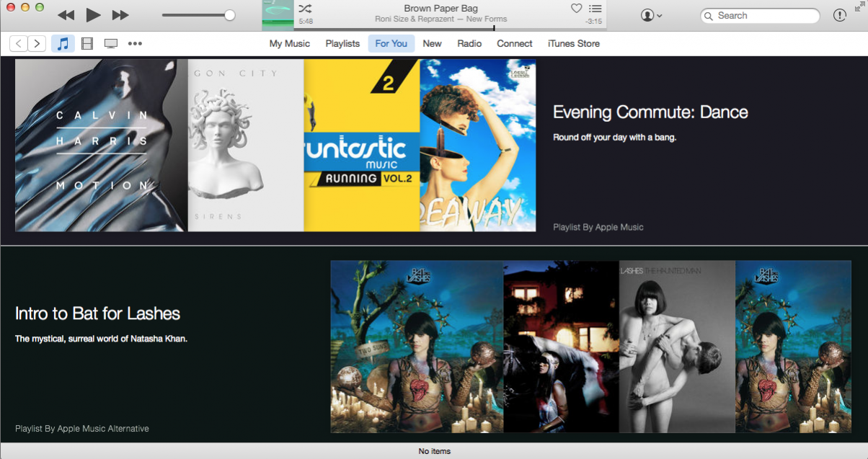Click the track progress bar
868x459 pixels.
coord(450,29)
